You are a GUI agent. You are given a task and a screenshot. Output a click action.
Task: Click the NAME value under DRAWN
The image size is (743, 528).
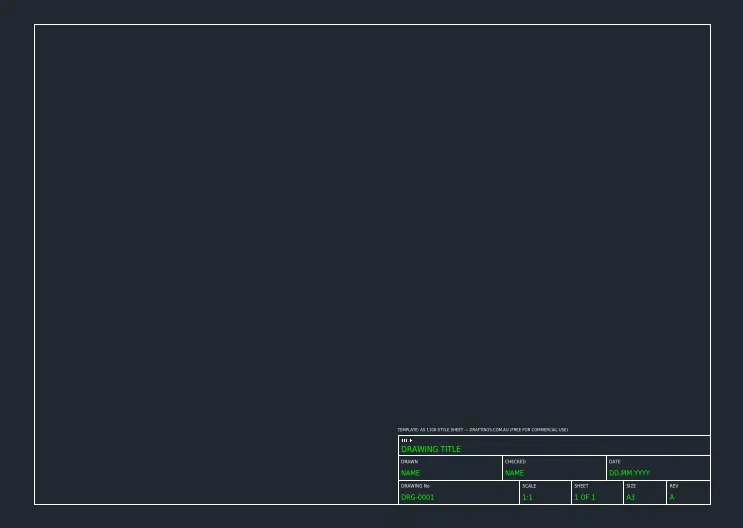(410, 473)
